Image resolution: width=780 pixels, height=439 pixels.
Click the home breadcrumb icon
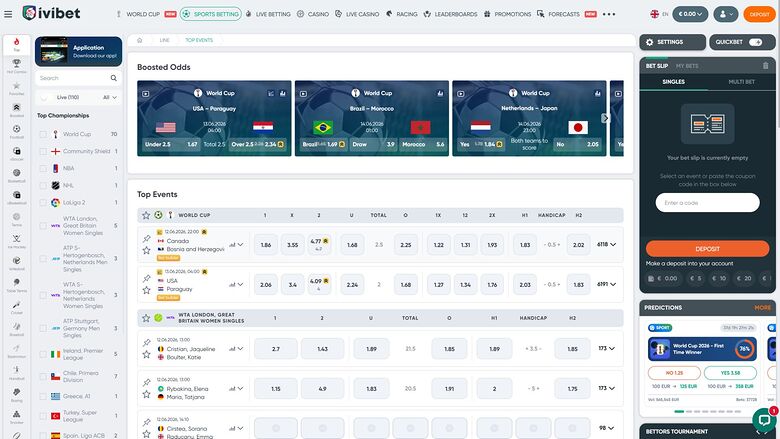140,40
